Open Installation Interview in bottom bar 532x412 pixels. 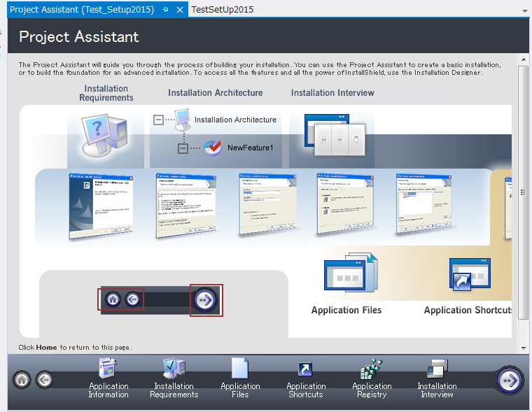click(x=437, y=378)
